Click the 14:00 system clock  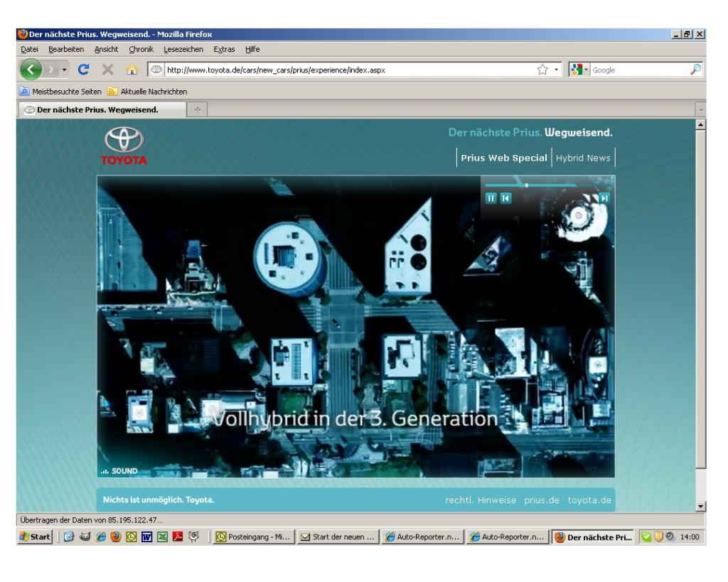pos(690,537)
